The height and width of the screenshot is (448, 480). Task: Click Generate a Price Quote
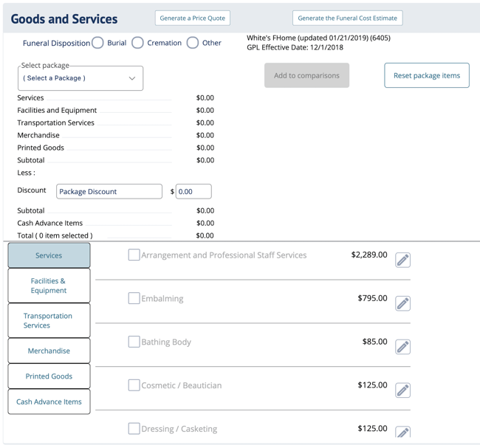point(193,18)
